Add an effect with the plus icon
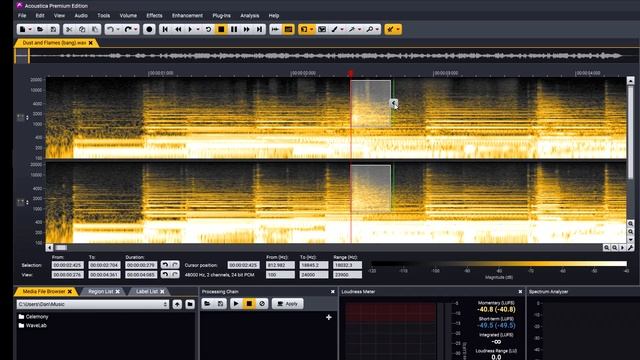Viewport: 640px width, 360px height. (329, 317)
